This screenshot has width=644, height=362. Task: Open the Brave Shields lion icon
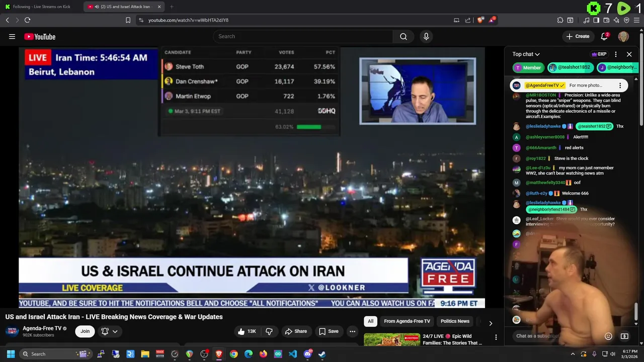pos(480,20)
